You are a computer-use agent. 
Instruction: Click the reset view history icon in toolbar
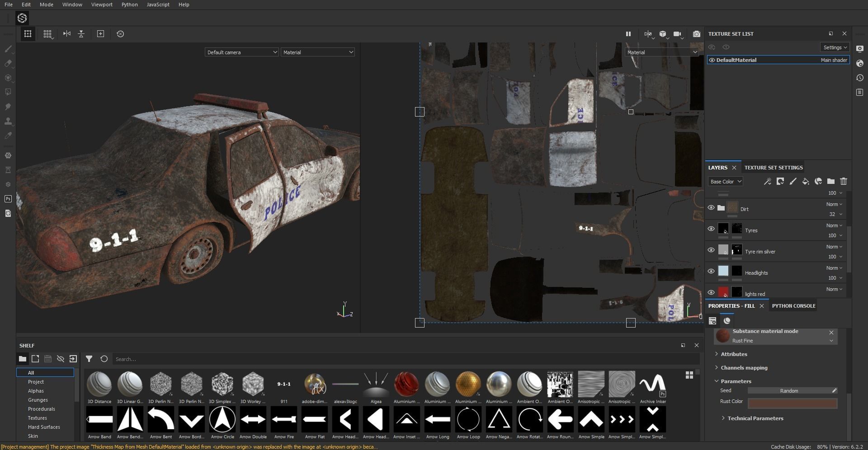pos(120,34)
